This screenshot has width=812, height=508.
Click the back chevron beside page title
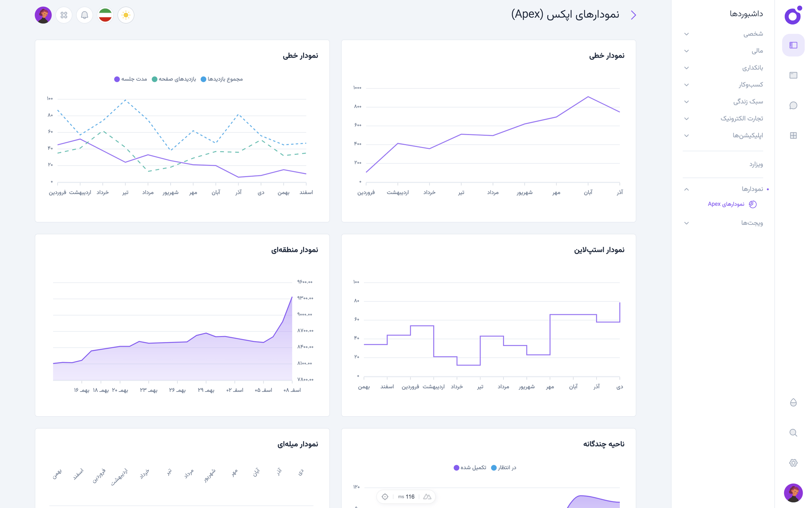634,15
